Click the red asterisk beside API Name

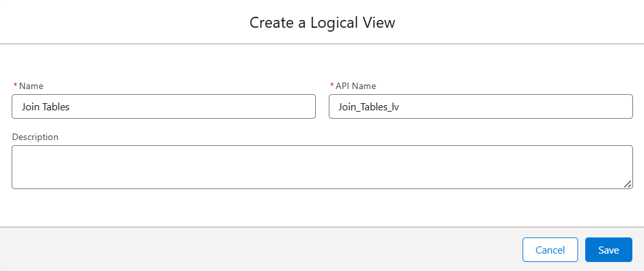click(332, 86)
